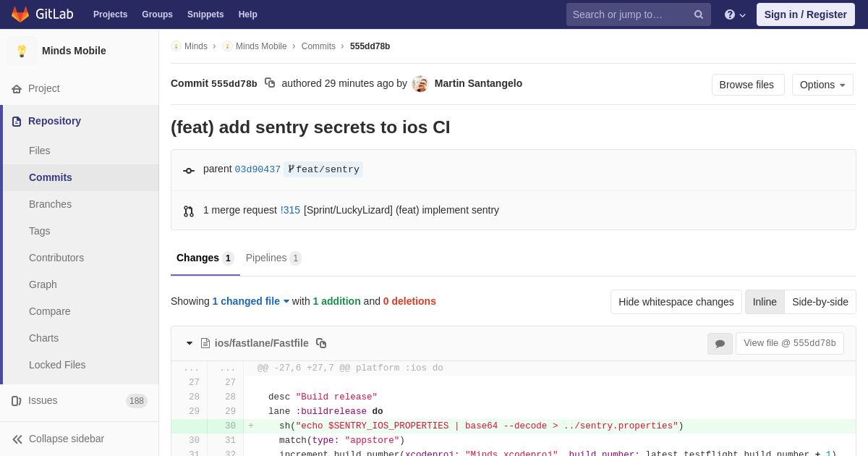
Task: Click Martin Santangelo's avatar
Action: point(420,84)
